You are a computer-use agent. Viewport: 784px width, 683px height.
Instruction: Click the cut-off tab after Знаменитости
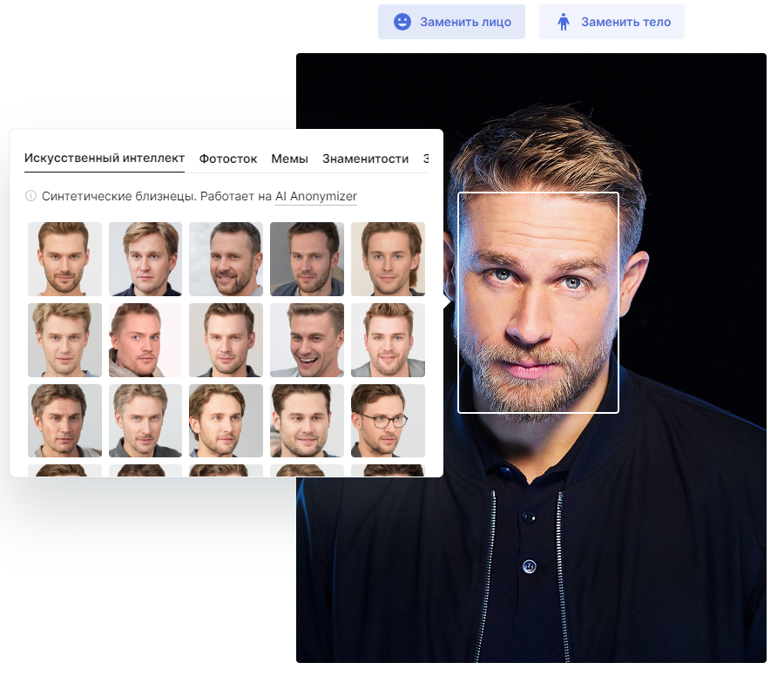426,159
